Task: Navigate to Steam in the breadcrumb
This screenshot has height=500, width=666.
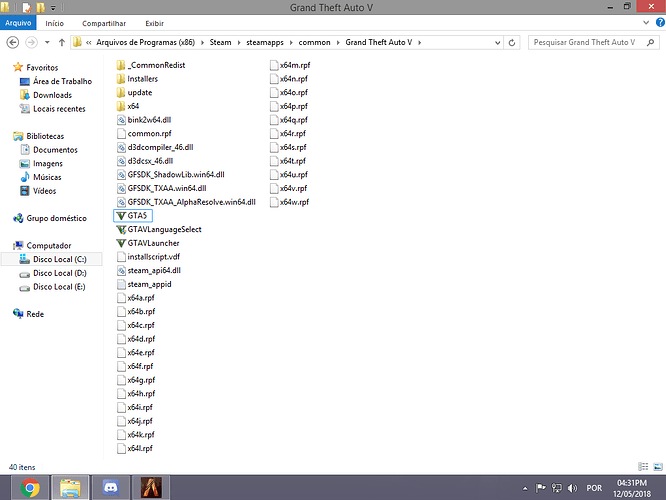Action: pos(220,42)
